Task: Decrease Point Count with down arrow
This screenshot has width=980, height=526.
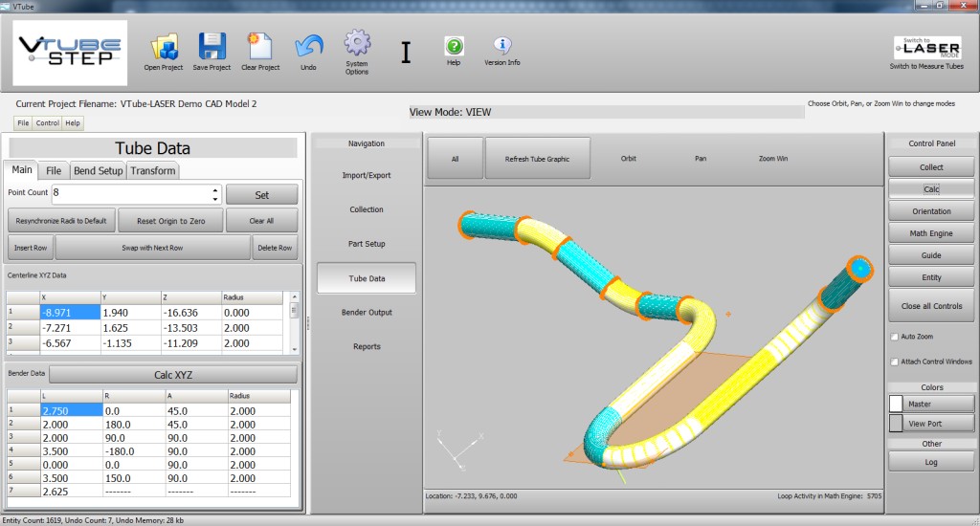Action: click(214, 199)
